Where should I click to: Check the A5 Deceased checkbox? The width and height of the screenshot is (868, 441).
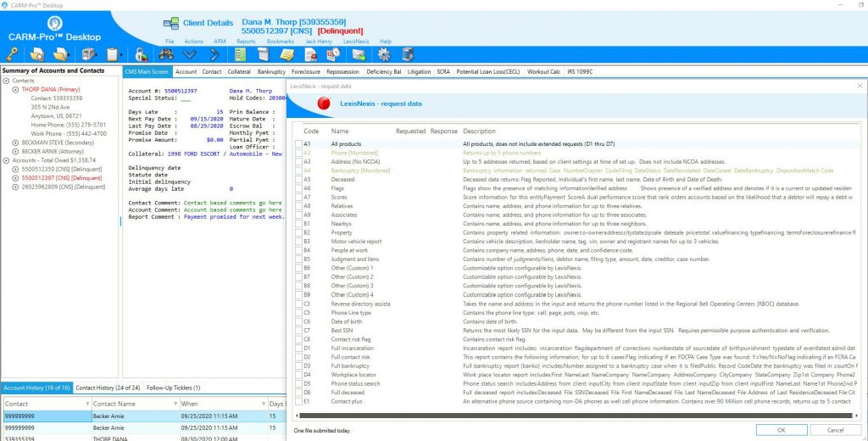tap(299, 180)
